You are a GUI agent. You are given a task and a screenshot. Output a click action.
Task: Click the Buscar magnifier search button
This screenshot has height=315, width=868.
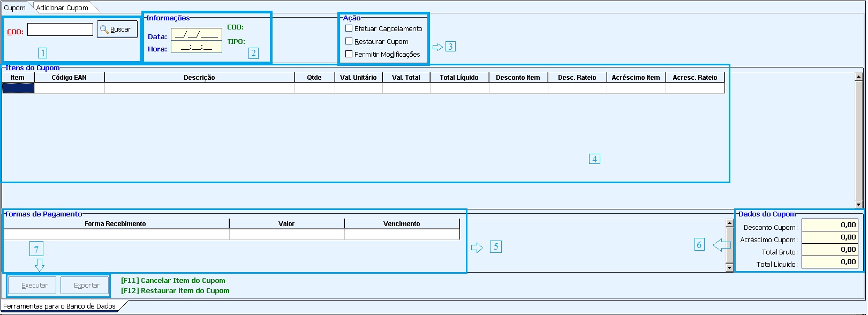pyautogui.click(x=117, y=29)
